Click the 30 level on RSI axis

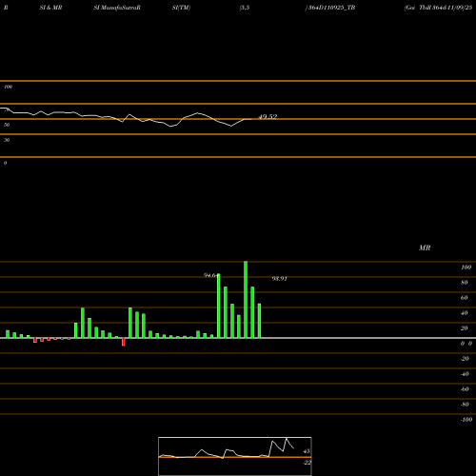7,140
